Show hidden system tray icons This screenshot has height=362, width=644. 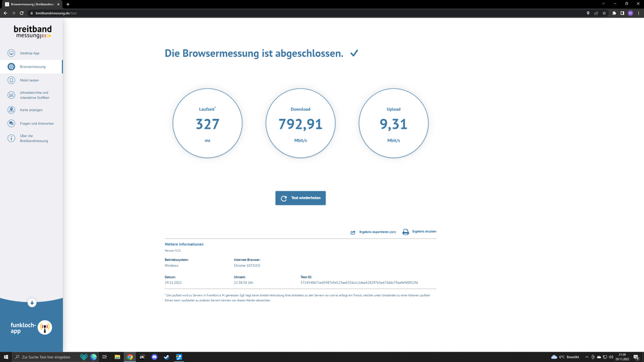click(x=587, y=357)
